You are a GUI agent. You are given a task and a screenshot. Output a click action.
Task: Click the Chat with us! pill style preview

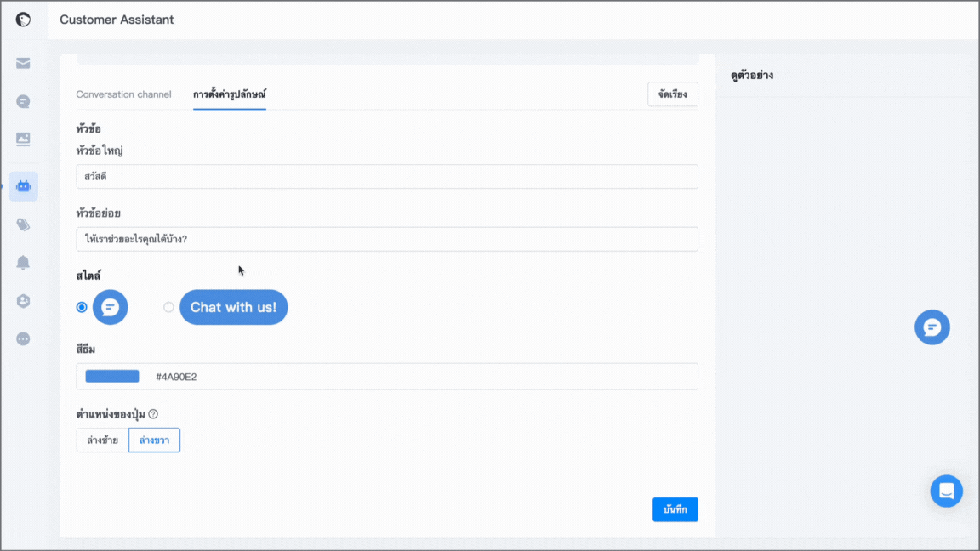[234, 307]
